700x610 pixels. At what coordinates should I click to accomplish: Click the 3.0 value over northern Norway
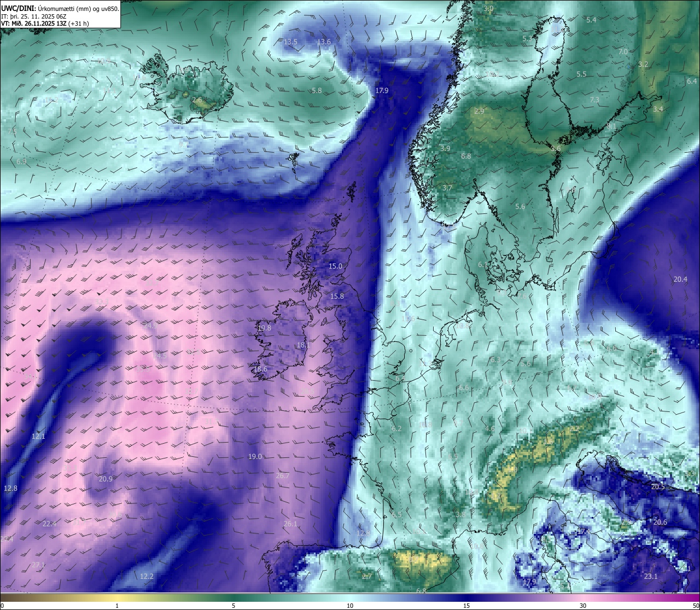pos(488,8)
